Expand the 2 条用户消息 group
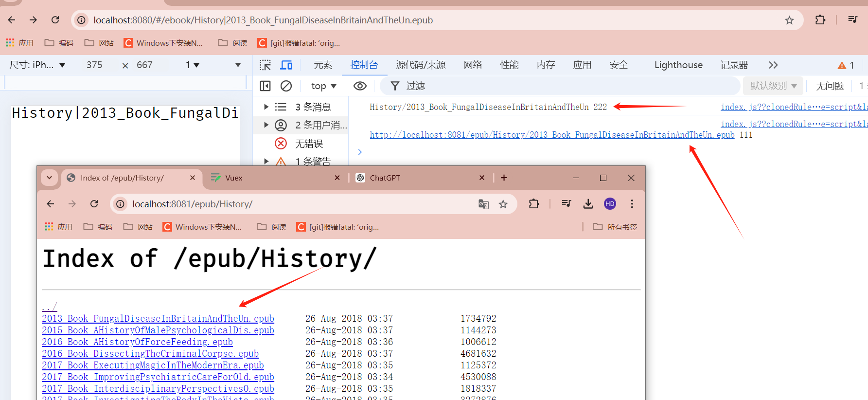 (266, 125)
